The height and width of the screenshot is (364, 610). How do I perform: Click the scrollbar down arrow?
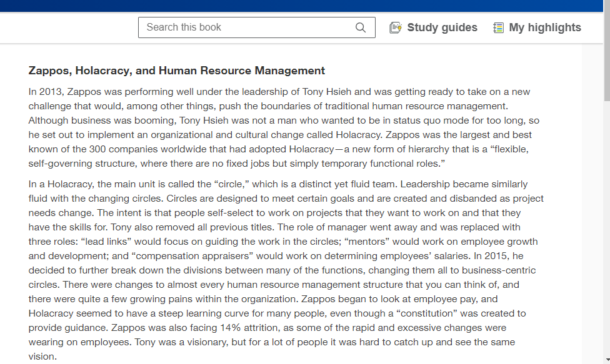point(606,360)
